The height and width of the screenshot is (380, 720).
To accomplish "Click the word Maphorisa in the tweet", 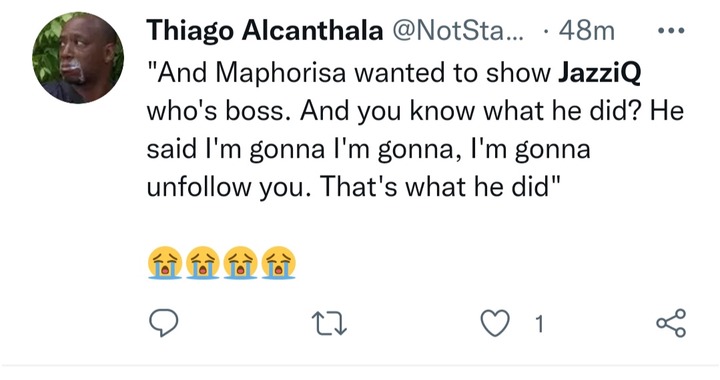I will point(280,74).
